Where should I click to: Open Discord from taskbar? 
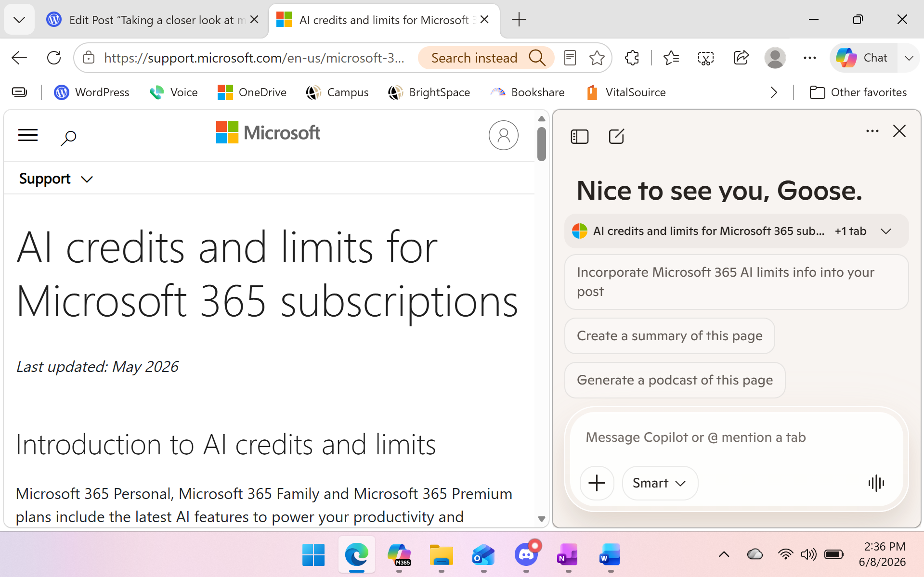pos(526,555)
